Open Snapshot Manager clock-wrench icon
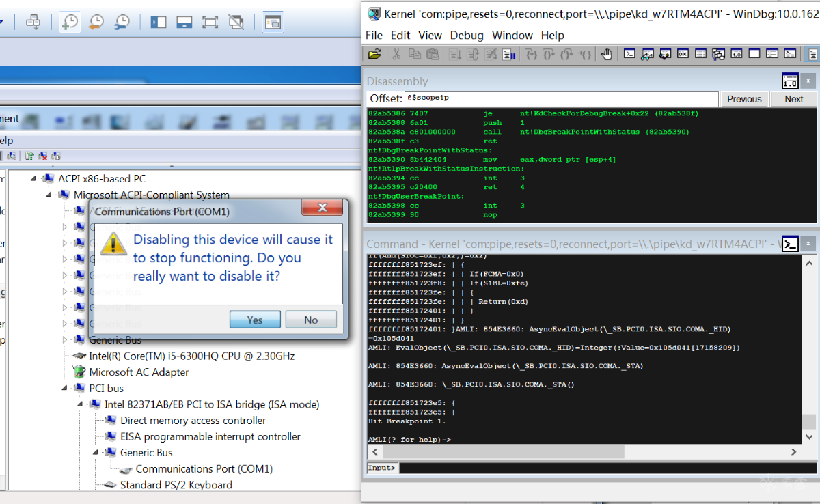The height and width of the screenshot is (504, 820). [122, 22]
